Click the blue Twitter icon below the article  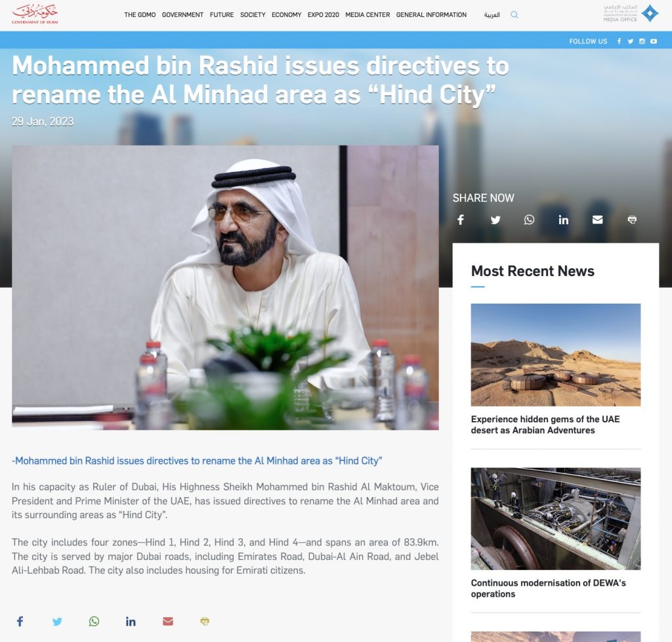click(57, 622)
